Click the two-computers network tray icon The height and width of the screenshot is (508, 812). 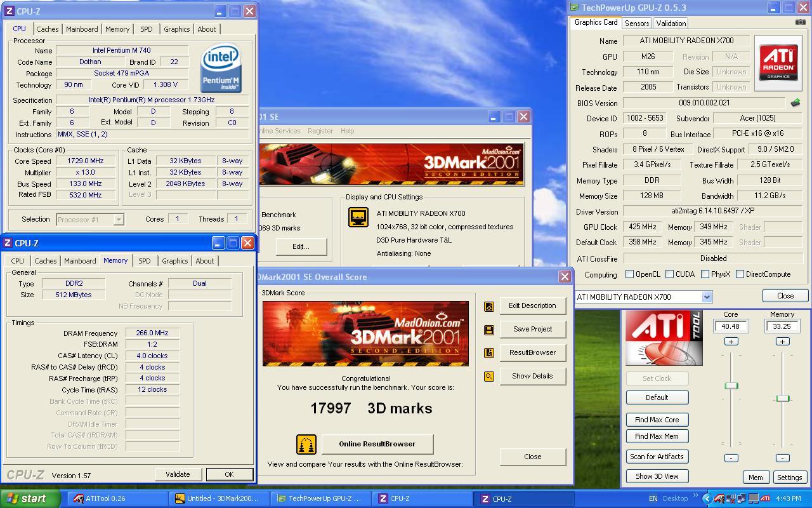click(x=742, y=498)
